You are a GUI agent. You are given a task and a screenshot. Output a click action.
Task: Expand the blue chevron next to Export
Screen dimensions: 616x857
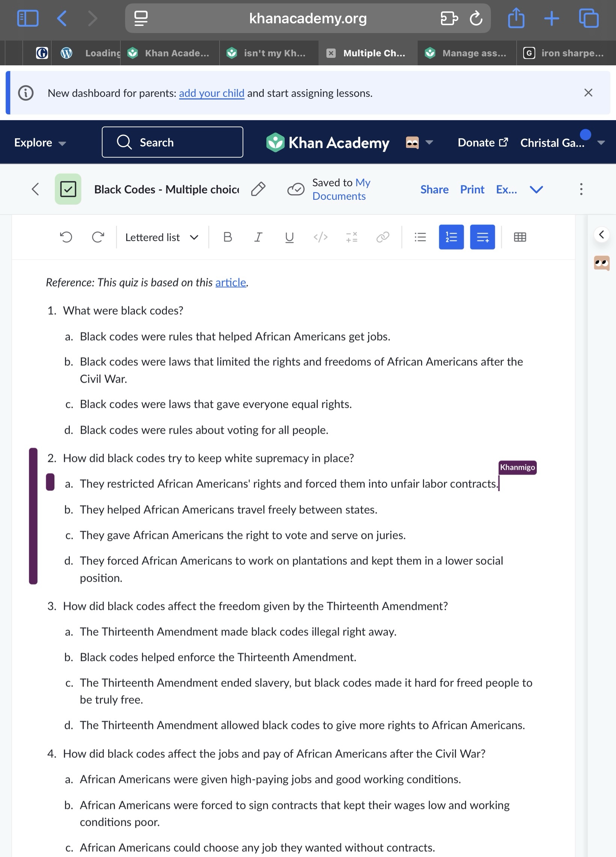point(536,189)
